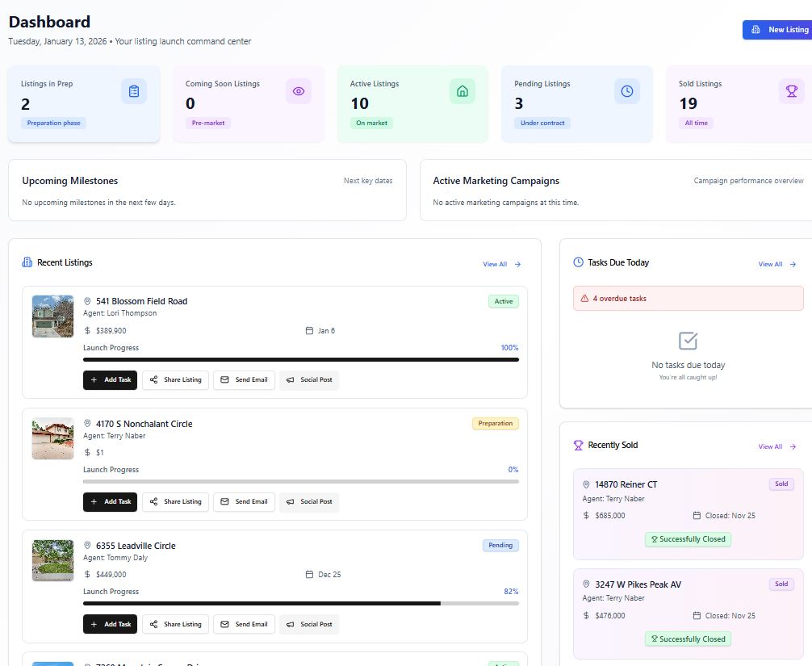The height and width of the screenshot is (666, 812).
Task: Share Listing for 4170 S Nonchalant Circle
Action: pos(175,501)
